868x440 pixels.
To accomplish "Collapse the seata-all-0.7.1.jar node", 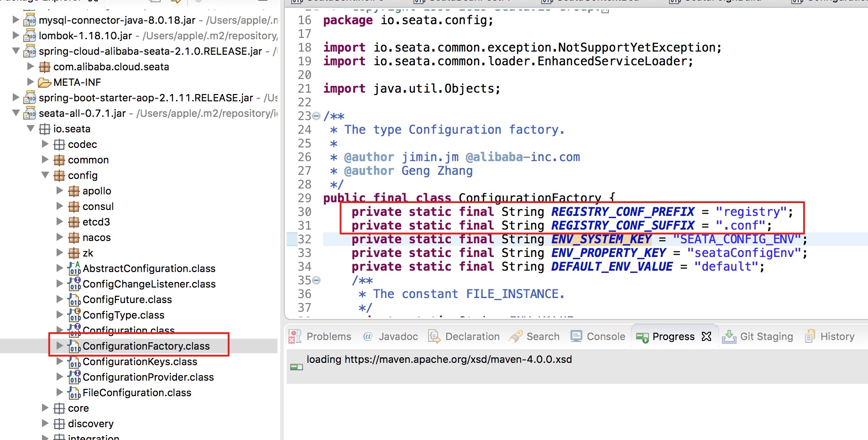I will click(x=16, y=113).
